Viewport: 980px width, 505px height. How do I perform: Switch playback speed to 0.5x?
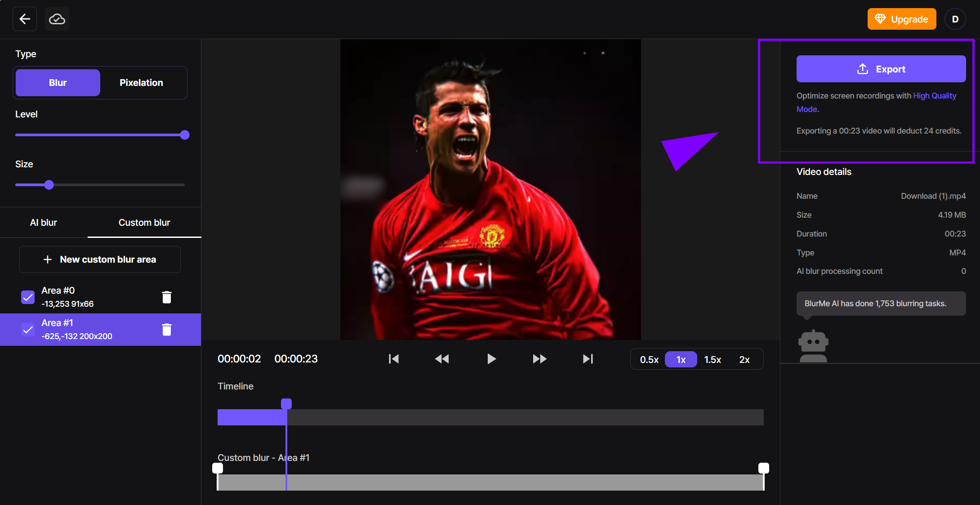coord(649,359)
